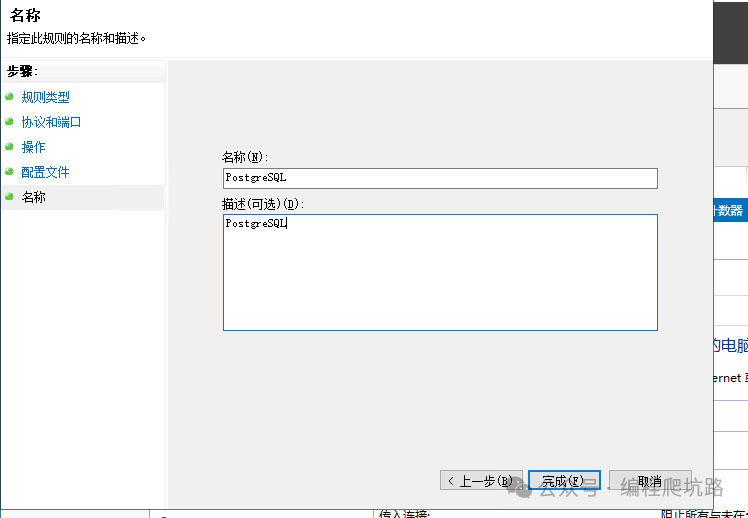This screenshot has height=518, width=748.
Task: Click the green bullet beside 名称 step
Action: [x=10, y=197]
